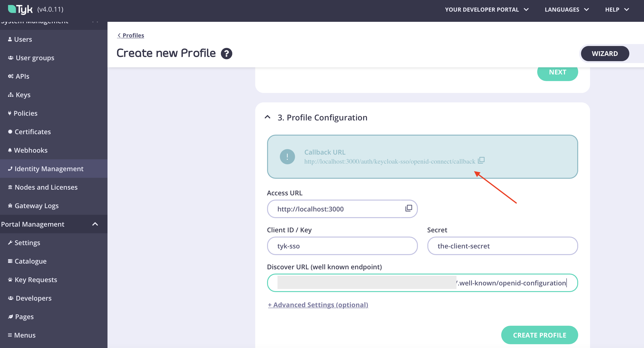Copy the Callback URL using its copy icon
The width and height of the screenshot is (644, 348).
481,160
